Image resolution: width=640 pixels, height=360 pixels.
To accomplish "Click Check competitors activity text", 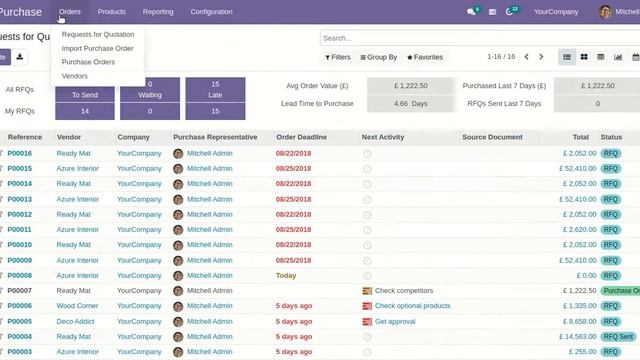I will pyautogui.click(x=404, y=291).
